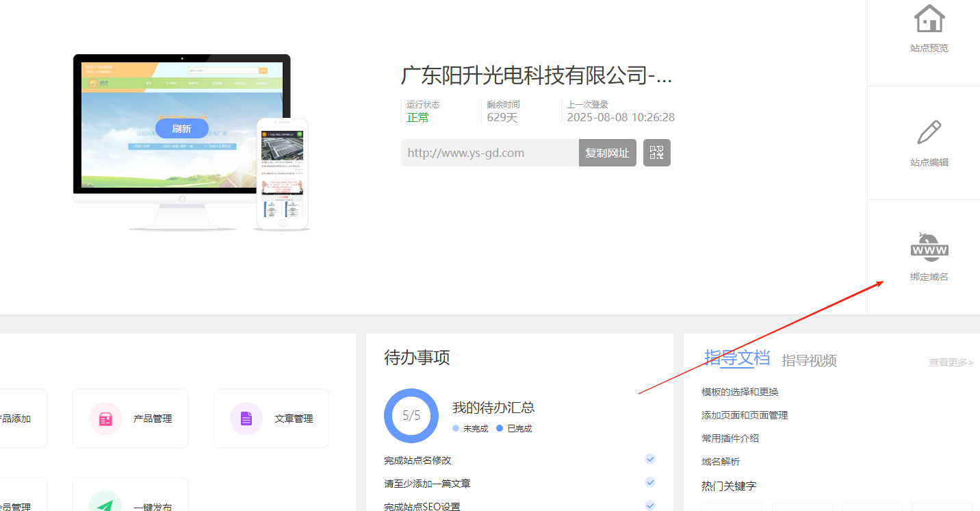Open the 站点预览 house icon

[x=929, y=18]
